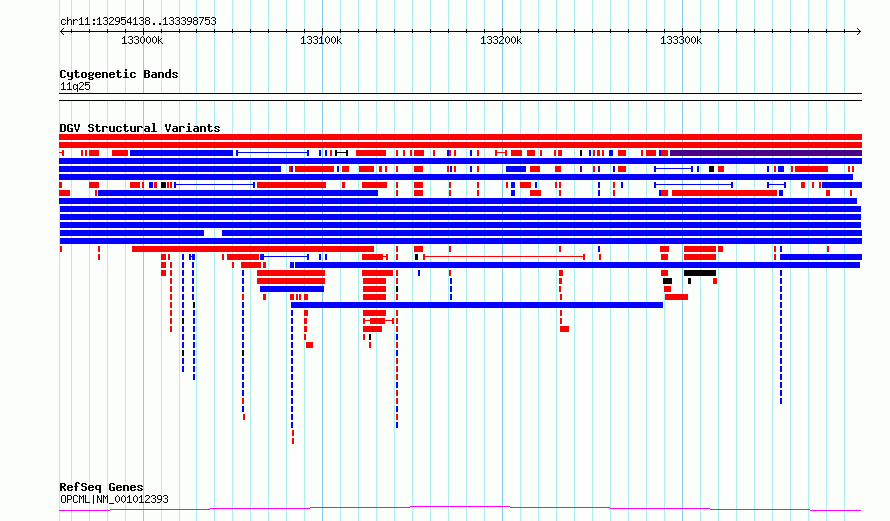890x521 pixels.
Task: Select the thin blue capped variant in the first variant row
Action: click(x=272, y=153)
